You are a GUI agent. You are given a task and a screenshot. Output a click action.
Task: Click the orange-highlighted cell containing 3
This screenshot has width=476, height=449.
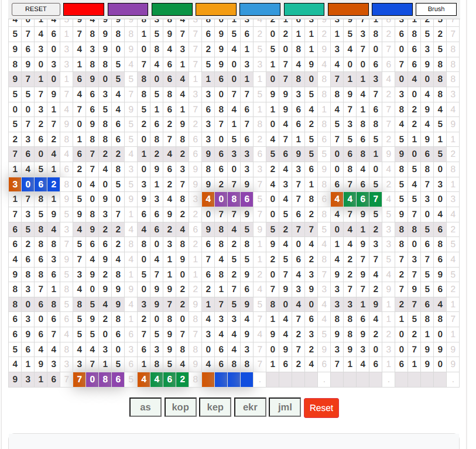pos(15,184)
